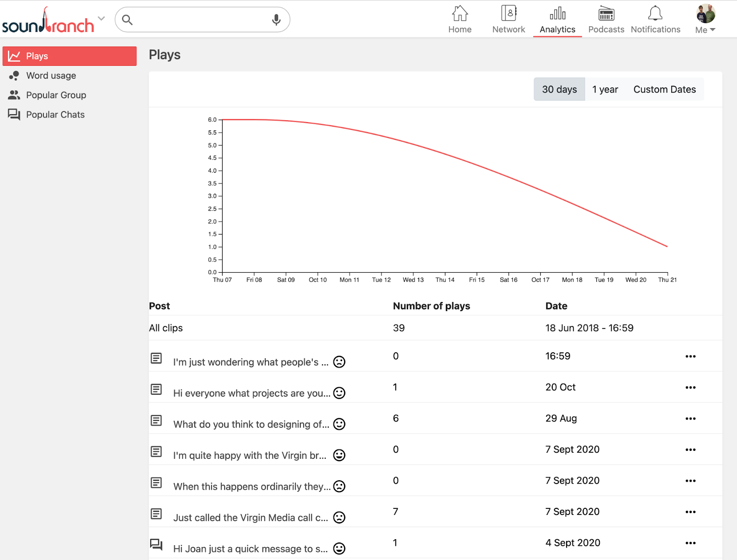This screenshot has height=560, width=737.
Task: Click the Date column header
Action: click(556, 306)
